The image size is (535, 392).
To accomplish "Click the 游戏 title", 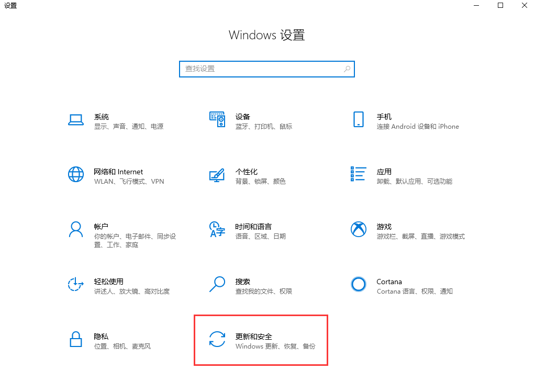I will pyautogui.click(x=384, y=227).
